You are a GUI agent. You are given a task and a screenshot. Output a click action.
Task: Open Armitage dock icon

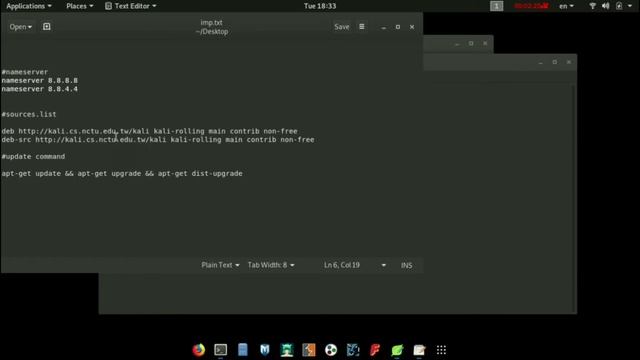(x=287, y=350)
